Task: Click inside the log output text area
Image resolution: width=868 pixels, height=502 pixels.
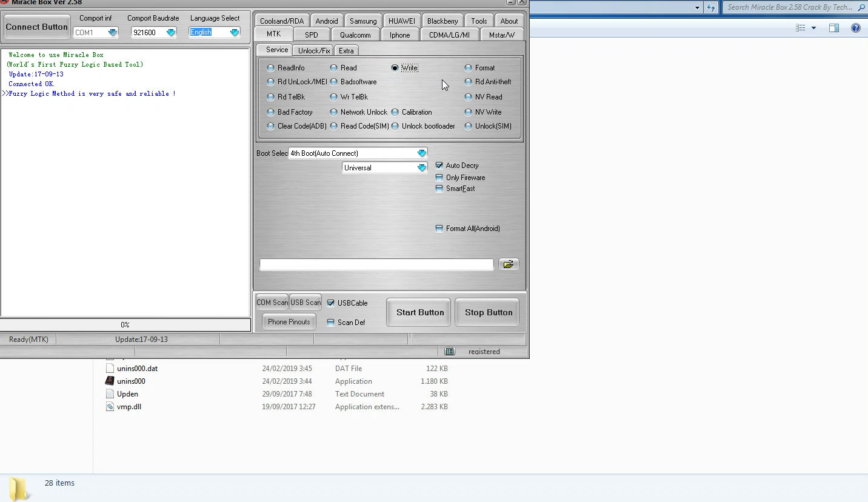Action: pos(125,182)
